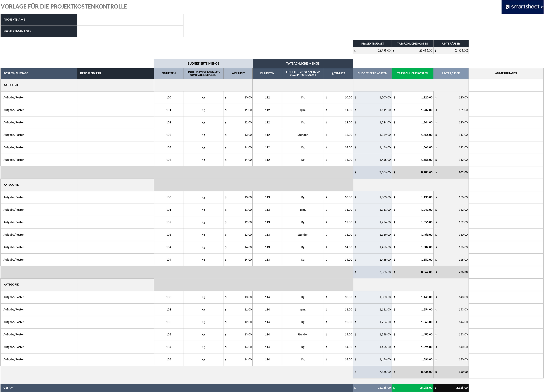Select the second category subtotal 8,362.00

coord(413,272)
